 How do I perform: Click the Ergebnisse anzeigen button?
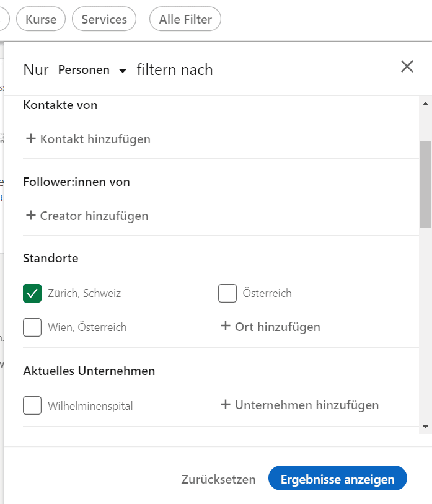(x=337, y=479)
